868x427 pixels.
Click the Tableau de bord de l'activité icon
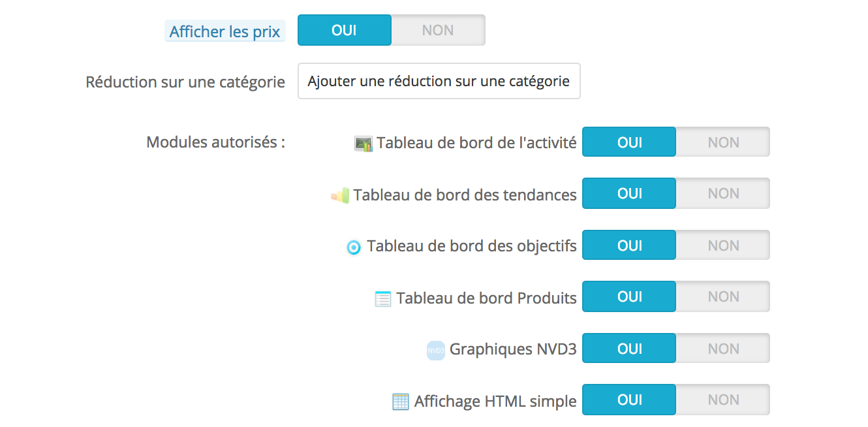click(363, 144)
